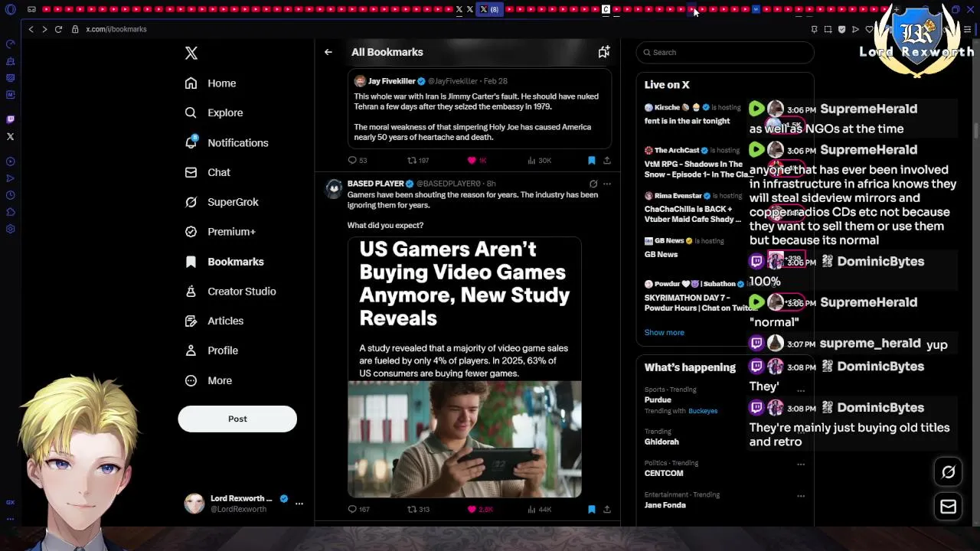
Task: Open CENTCOM trending topic
Action: coord(664,473)
